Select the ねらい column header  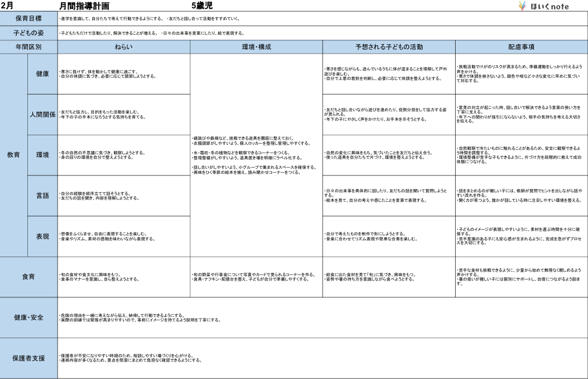coord(123,48)
